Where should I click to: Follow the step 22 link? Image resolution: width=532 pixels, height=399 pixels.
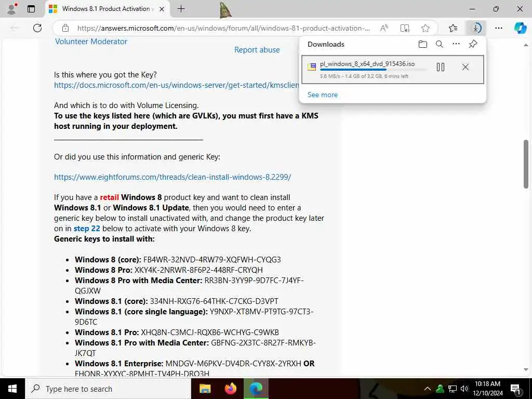[x=87, y=229]
